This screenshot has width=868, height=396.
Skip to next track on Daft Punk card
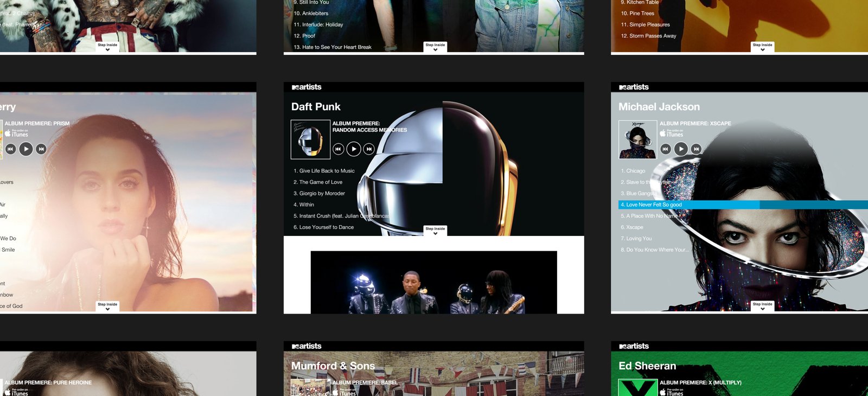point(369,149)
